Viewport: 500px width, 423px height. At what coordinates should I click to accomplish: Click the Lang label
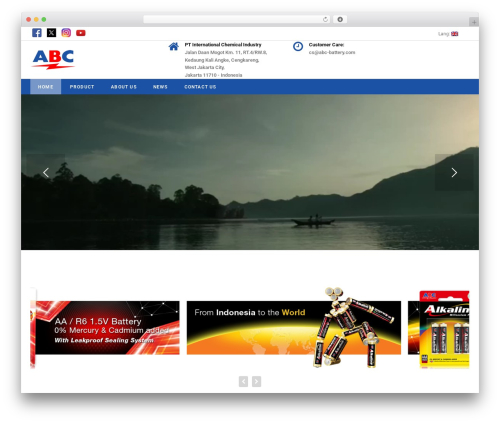(x=443, y=34)
